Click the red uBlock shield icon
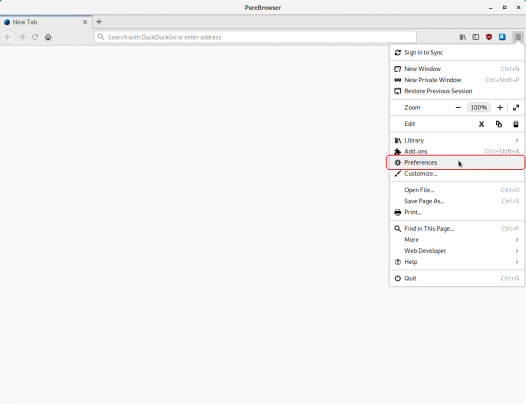526x404 pixels. tap(489, 37)
